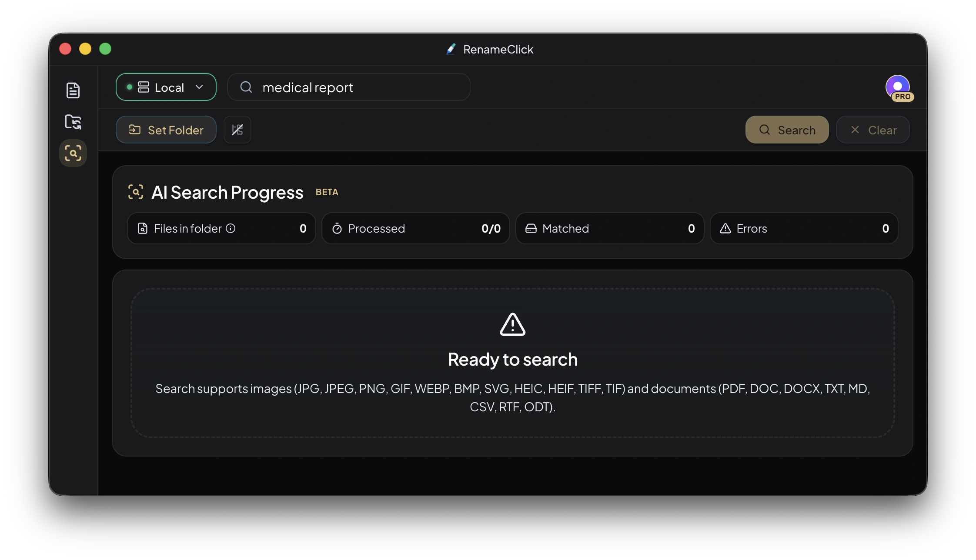Toggle the pencil logo next to RenameClick title

451,49
